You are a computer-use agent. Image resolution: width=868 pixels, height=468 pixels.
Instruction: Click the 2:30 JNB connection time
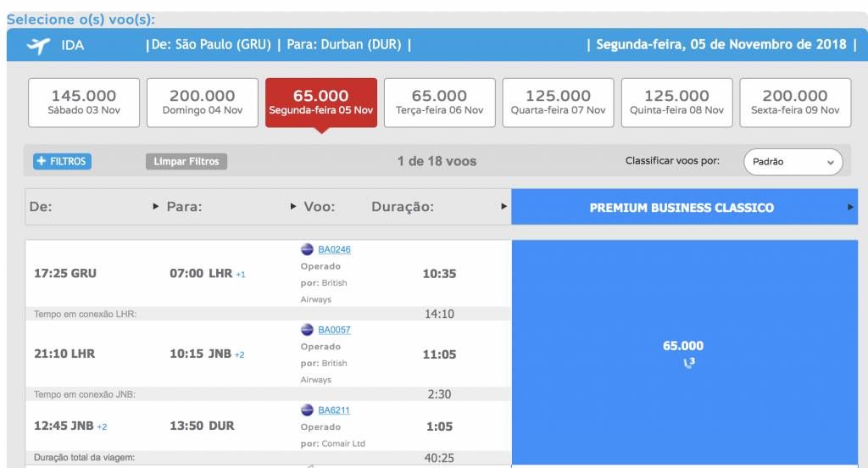(x=440, y=394)
